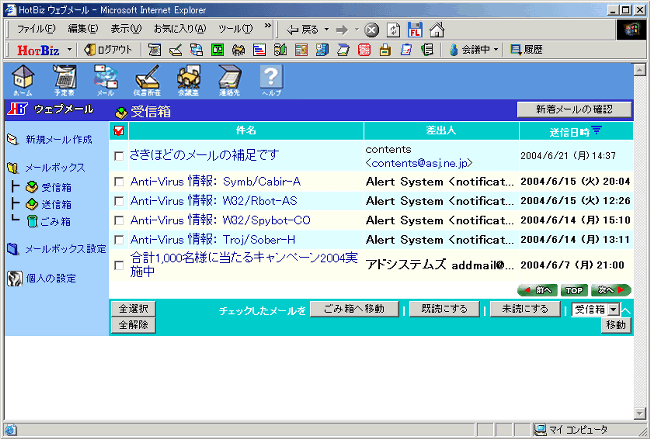Click the 前へ previous page button
Screen dimensions: 650x439
(538, 290)
